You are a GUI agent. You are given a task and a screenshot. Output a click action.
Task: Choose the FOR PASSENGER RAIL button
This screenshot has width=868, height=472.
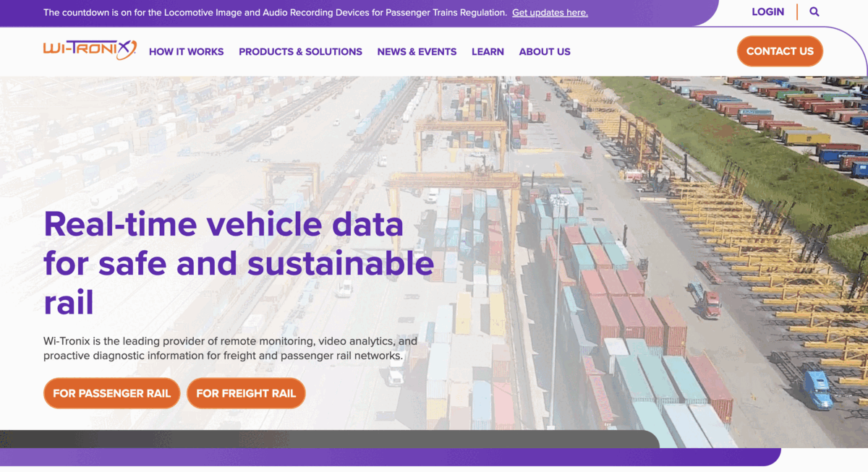(111, 393)
